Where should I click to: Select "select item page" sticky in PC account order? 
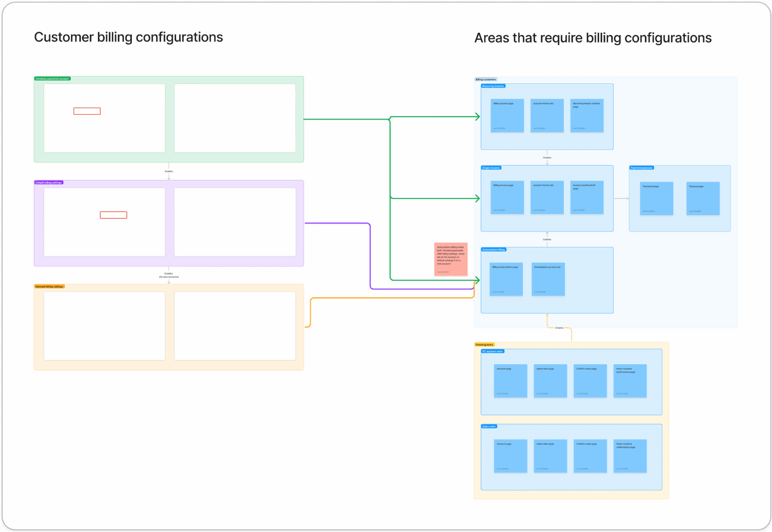click(x=550, y=381)
